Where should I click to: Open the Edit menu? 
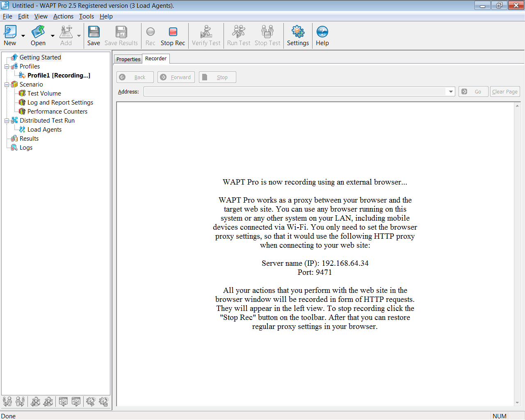click(23, 16)
